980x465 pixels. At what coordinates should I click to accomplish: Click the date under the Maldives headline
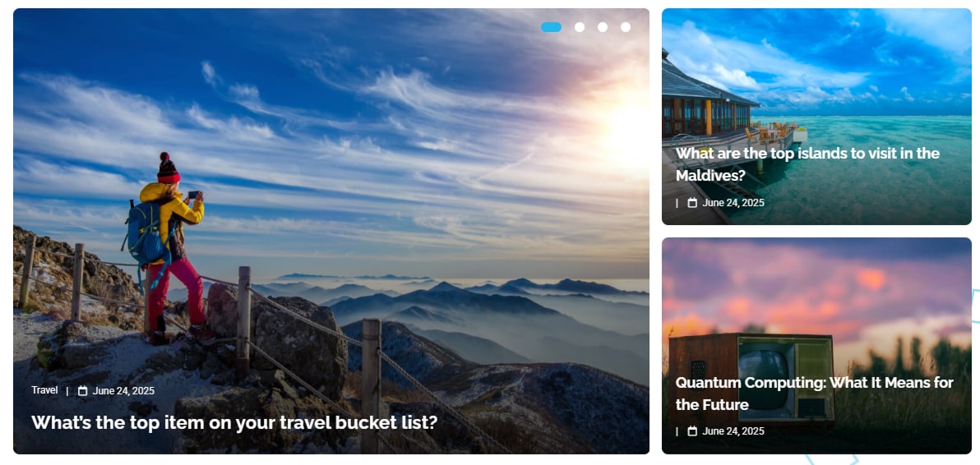733,202
